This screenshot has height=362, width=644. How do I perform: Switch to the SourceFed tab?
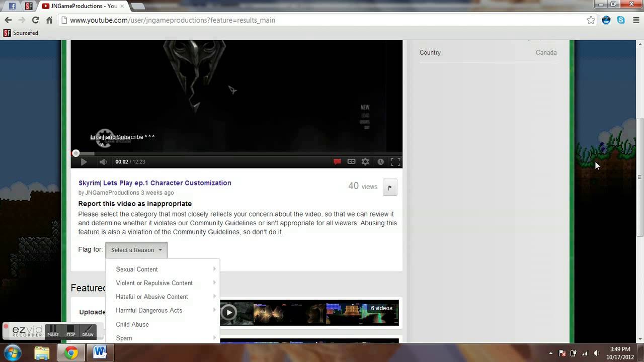(29, 6)
